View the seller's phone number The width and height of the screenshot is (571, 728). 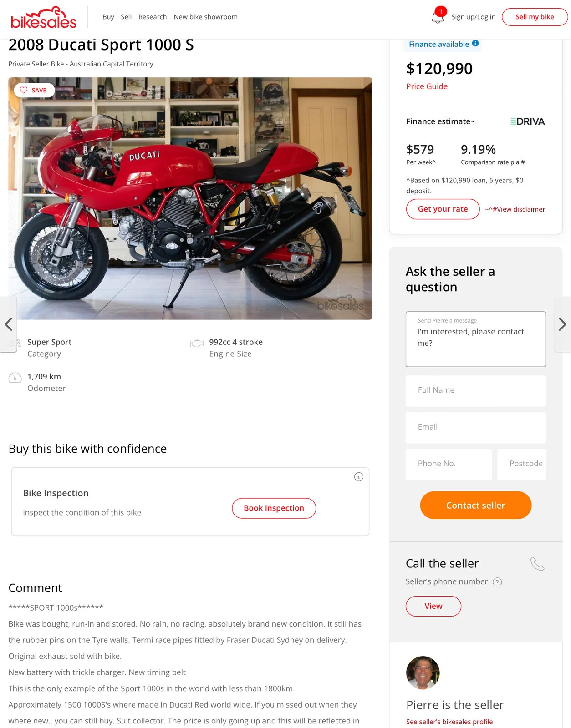[433, 606]
